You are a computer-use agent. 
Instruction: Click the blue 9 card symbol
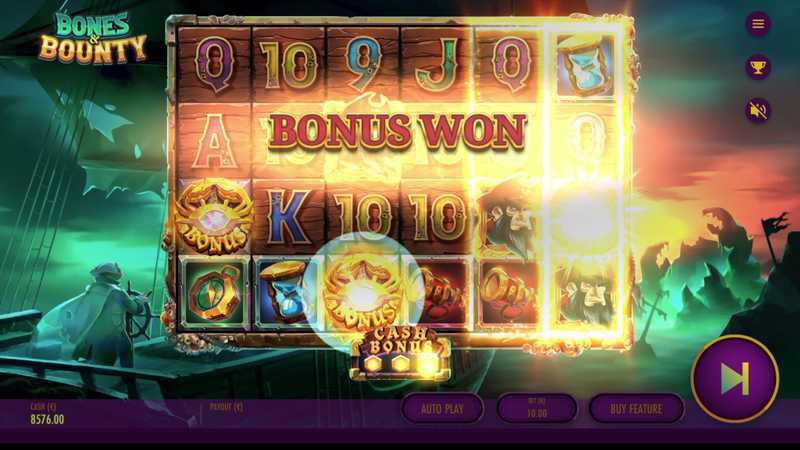363,64
